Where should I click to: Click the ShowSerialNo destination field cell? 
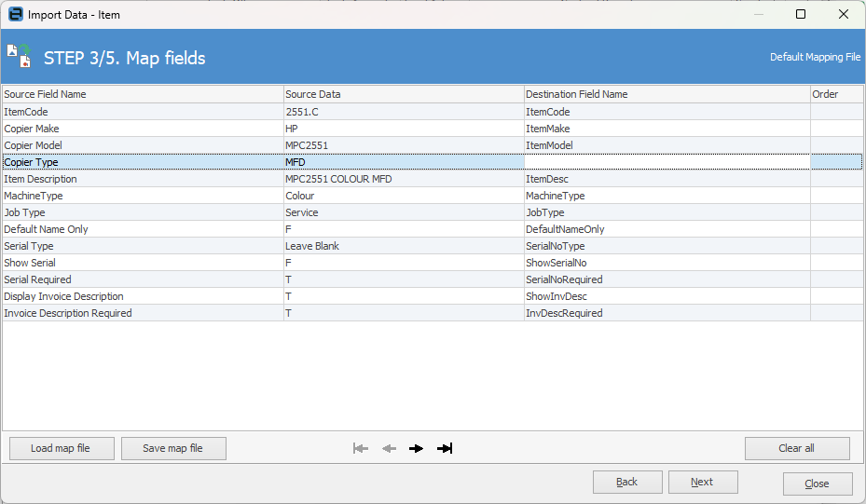click(x=667, y=264)
